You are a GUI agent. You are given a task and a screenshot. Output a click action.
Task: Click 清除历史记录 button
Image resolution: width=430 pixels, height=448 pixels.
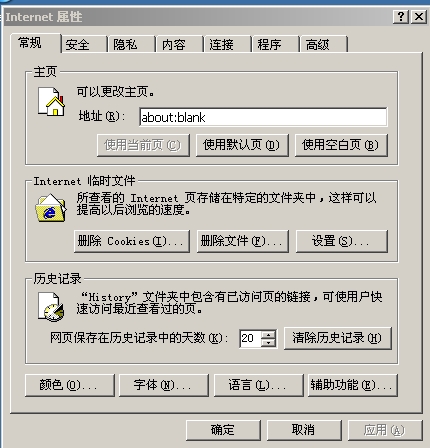pyautogui.click(x=337, y=338)
